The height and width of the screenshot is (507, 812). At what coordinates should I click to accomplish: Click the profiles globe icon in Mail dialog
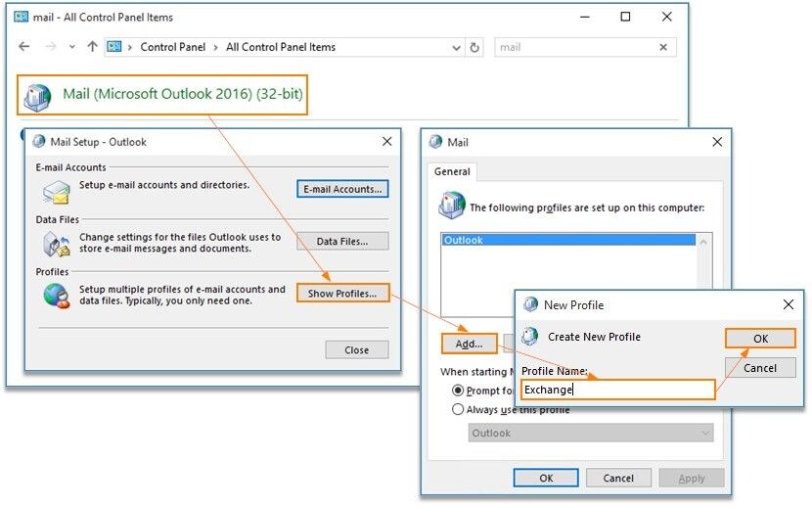tap(452, 206)
